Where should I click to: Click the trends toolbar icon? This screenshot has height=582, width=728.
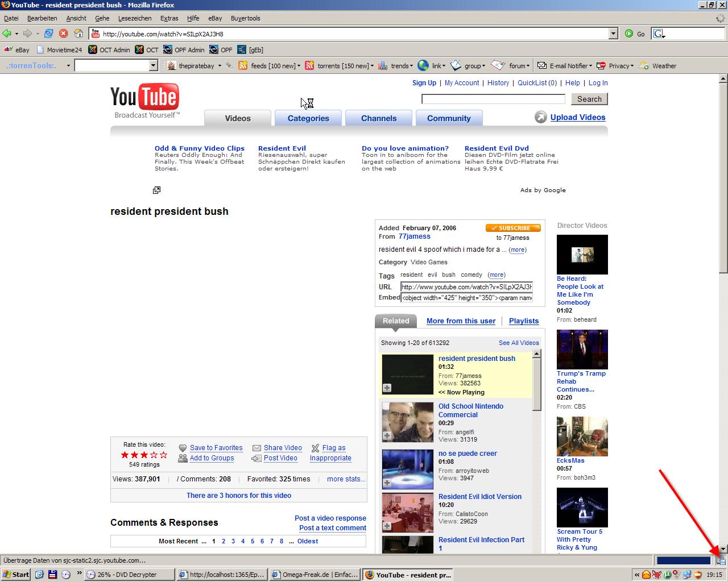(383, 66)
